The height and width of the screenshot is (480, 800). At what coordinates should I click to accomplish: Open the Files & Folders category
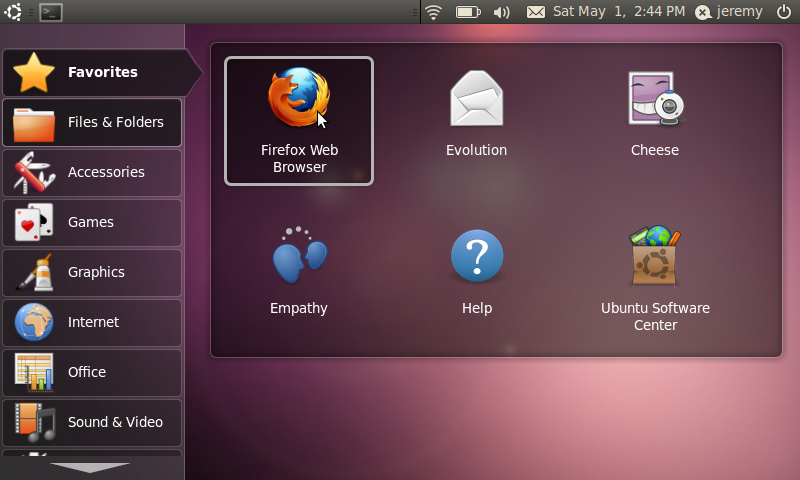point(92,122)
